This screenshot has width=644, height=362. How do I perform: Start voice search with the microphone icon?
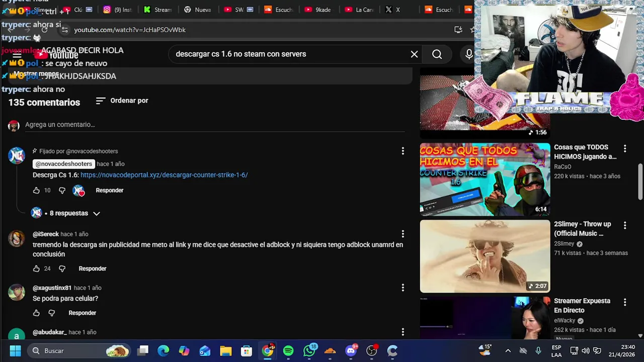[x=469, y=54]
